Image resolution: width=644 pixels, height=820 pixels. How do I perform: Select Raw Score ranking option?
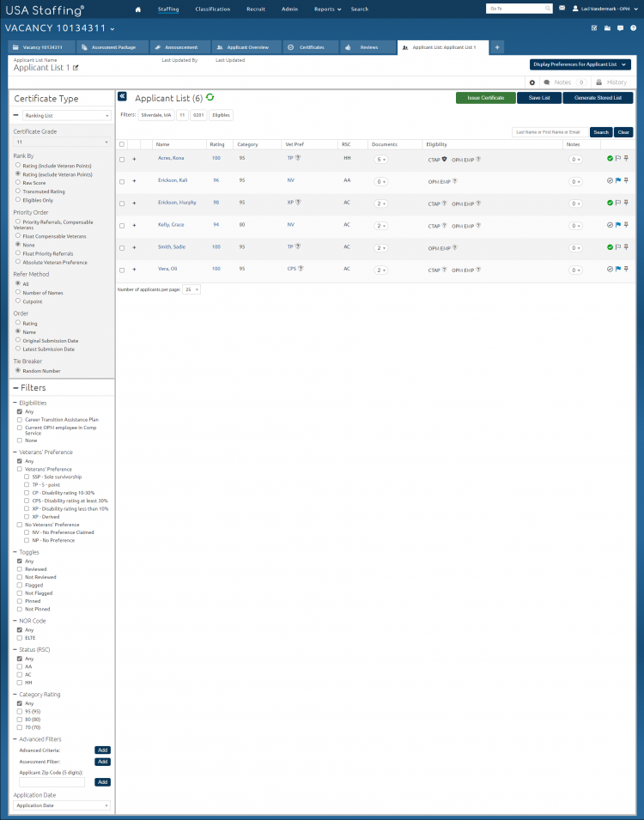coord(18,183)
